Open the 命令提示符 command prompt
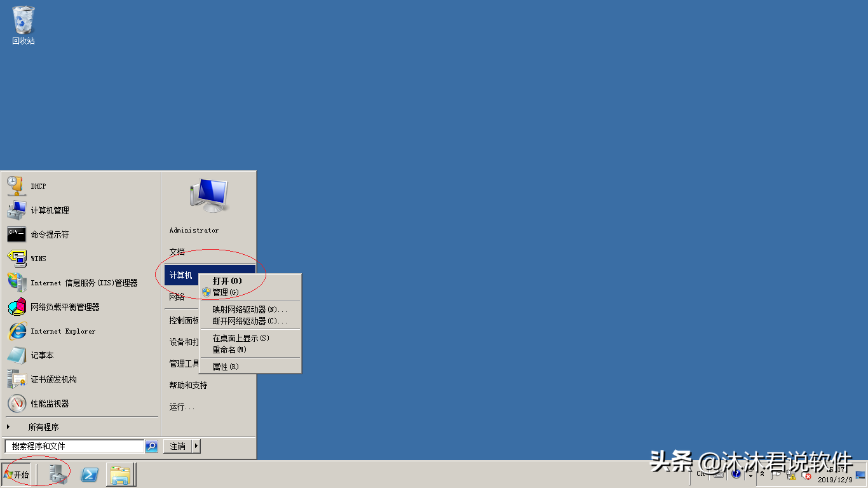Screen dimensions: 868x488 (51, 234)
